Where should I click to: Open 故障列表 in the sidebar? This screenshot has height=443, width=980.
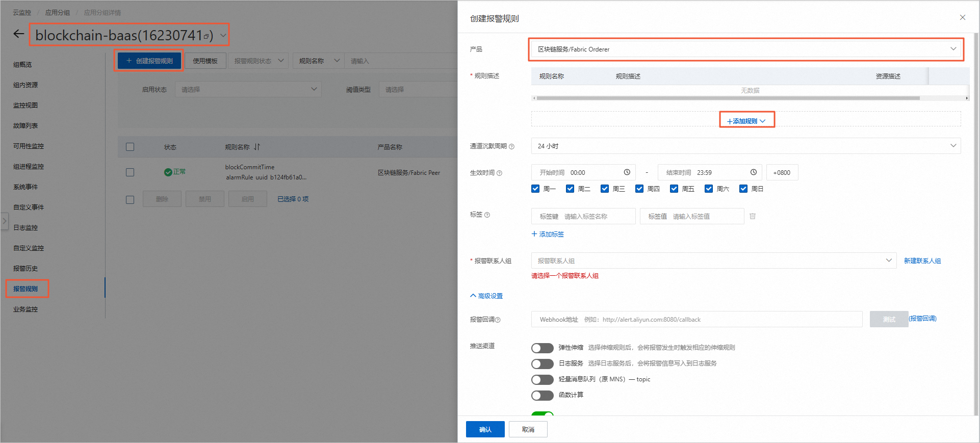[25, 126]
